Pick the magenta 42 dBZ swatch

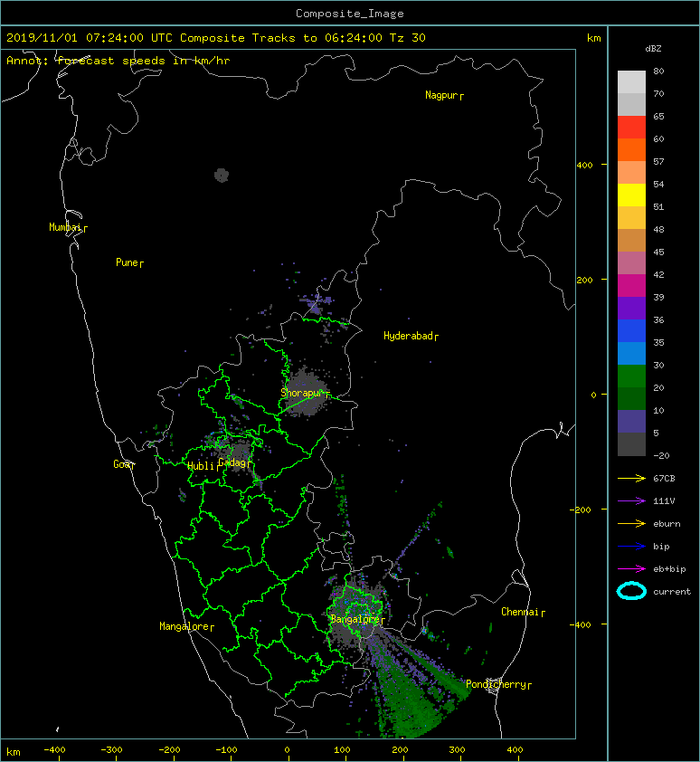tap(631, 285)
